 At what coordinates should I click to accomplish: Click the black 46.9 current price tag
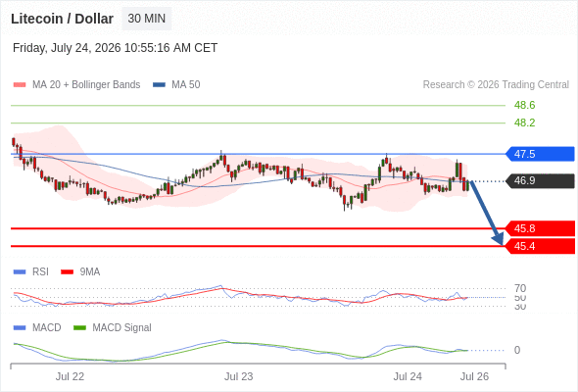coord(540,180)
